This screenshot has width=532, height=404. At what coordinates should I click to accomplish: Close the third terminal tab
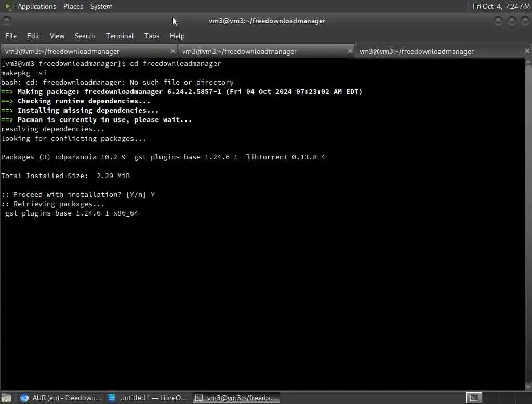(527, 51)
